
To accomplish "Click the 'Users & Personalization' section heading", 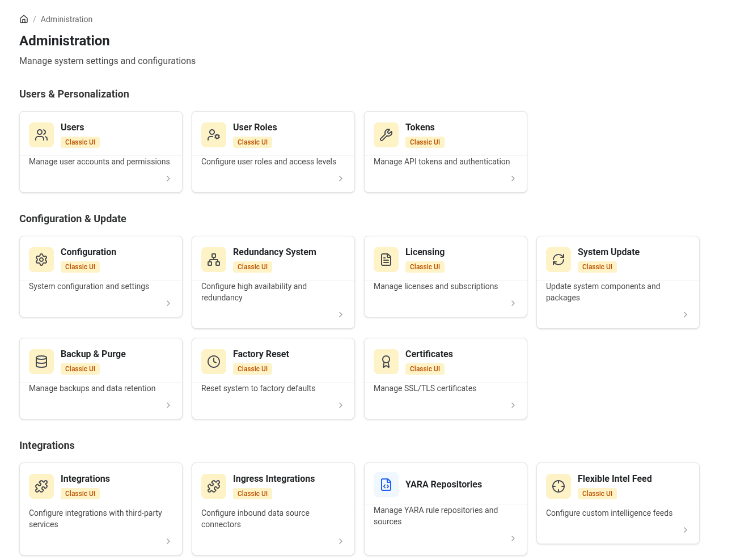I will (74, 94).
